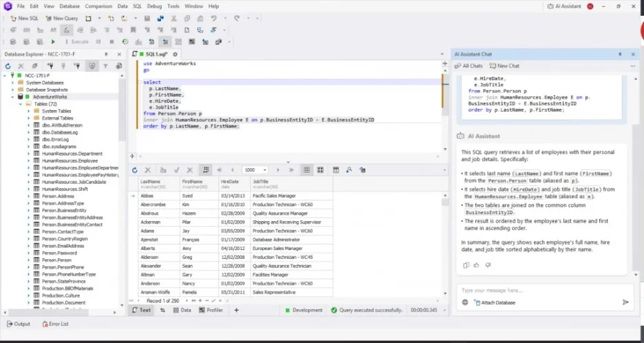Viewport: 644px width, 343px height.
Task: Click the bookmark icon in second toolbar row
Action: point(133,30)
